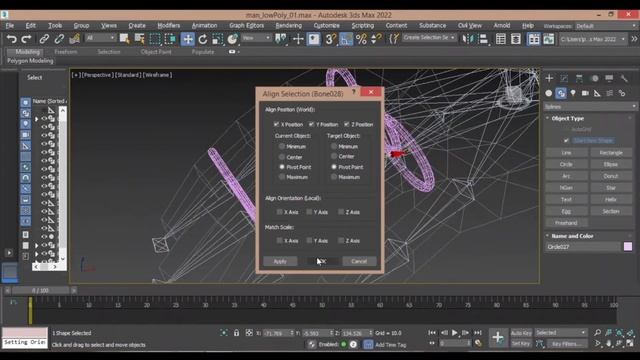Open the project path dropdown
The width and height of the screenshot is (640, 360).
593,39
